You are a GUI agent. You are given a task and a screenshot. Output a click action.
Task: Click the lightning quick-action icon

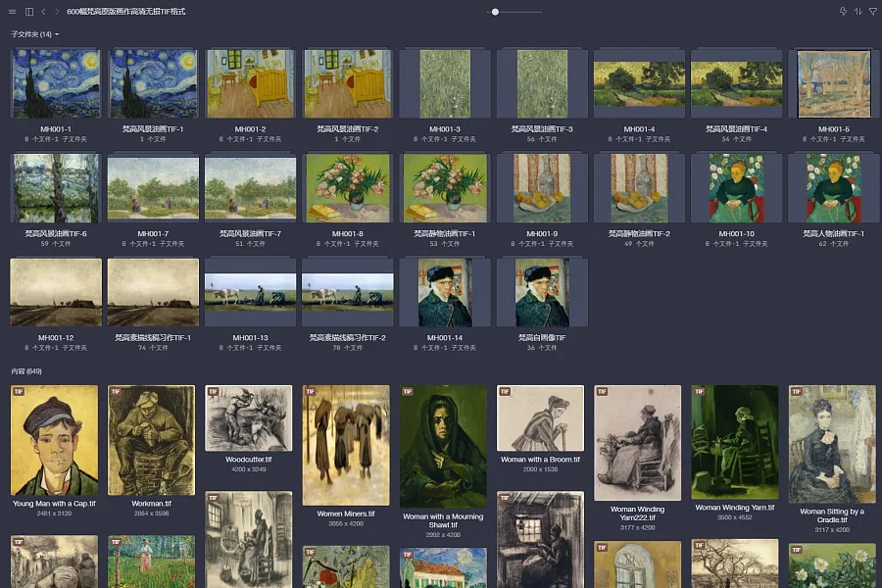(843, 11)
